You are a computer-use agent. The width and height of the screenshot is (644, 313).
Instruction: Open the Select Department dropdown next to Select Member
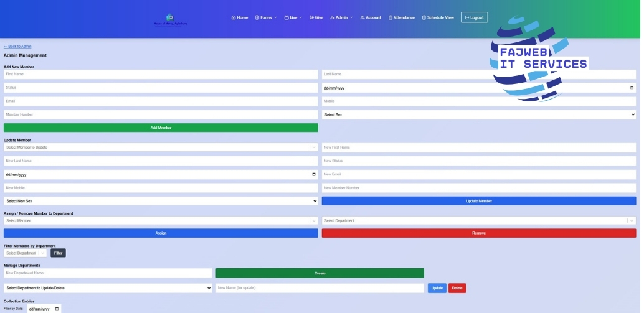click(479, 221)
